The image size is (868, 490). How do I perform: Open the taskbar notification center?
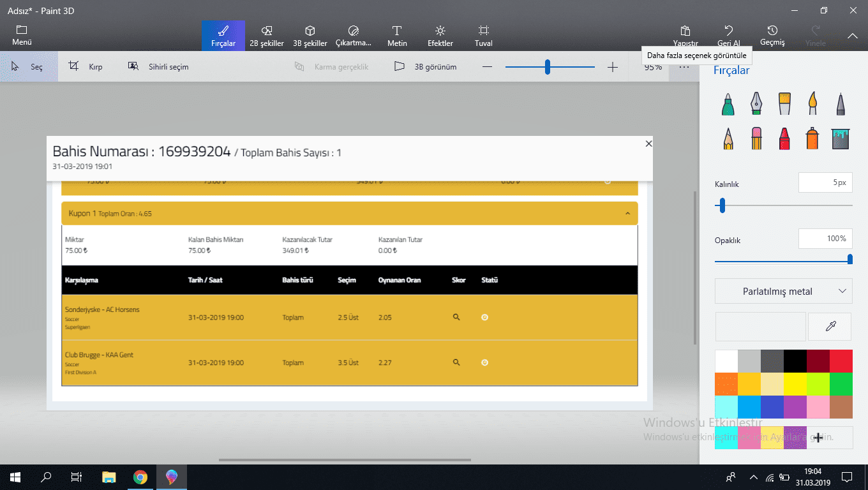click(x=847, y=477)
